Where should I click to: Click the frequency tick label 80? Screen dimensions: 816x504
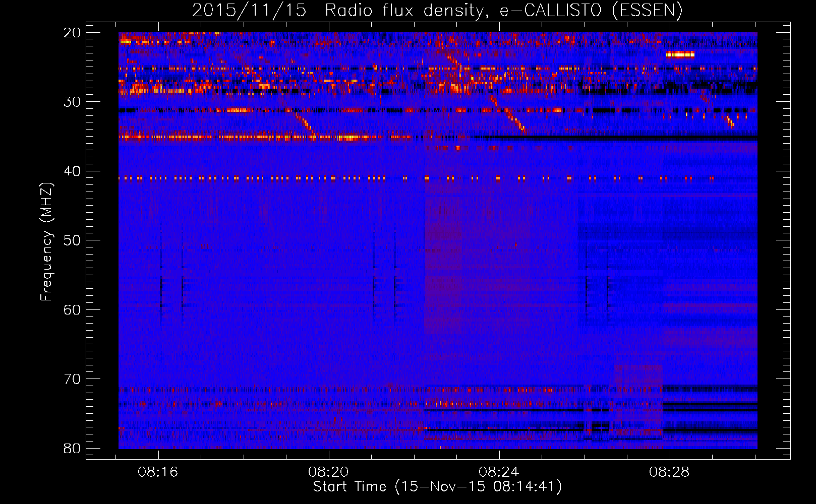click(73, 448)
